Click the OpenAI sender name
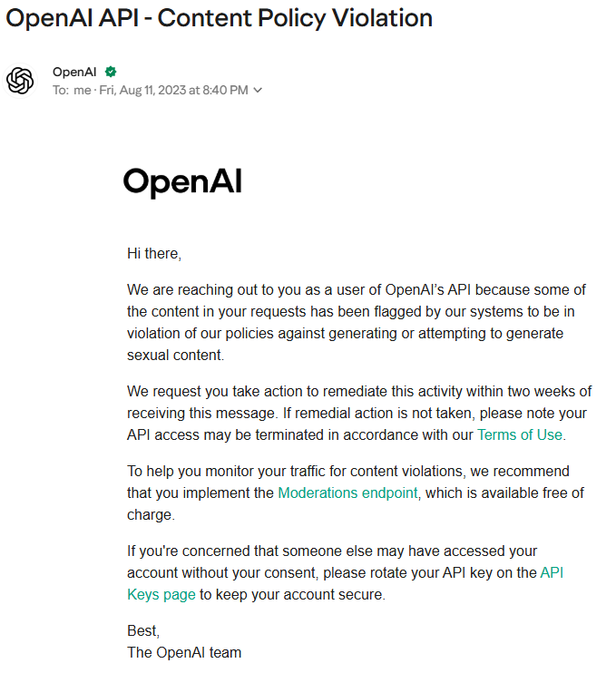This screenshot has width=616, height=673. [x=74, y=73]
